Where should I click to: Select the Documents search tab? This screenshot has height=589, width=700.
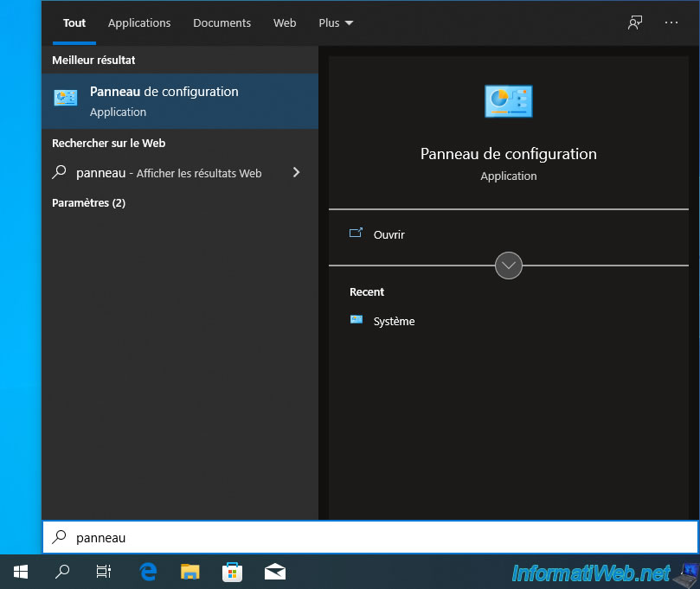point(222,22)
